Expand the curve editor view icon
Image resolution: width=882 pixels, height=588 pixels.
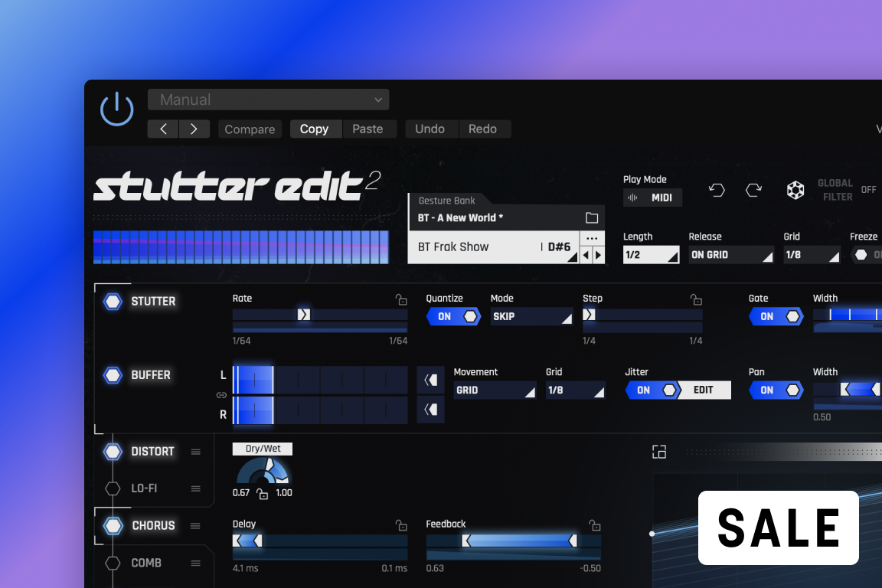click(659, 452)
